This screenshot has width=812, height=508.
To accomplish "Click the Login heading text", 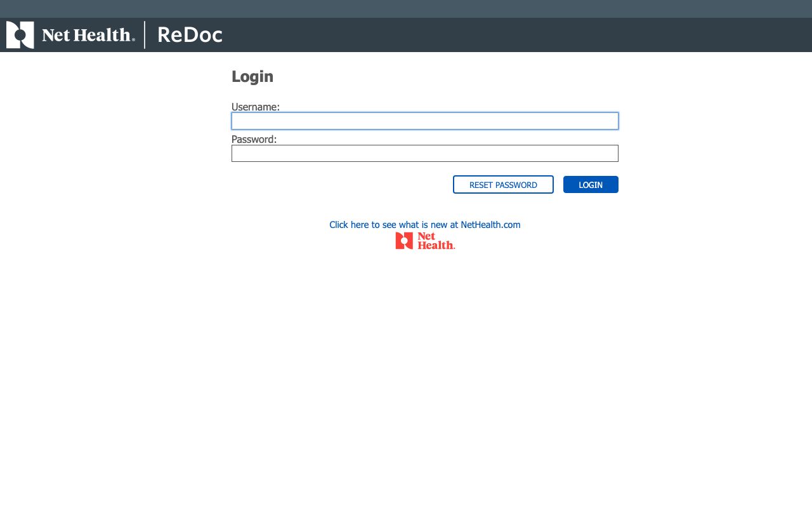I will [x=252, y=77].
